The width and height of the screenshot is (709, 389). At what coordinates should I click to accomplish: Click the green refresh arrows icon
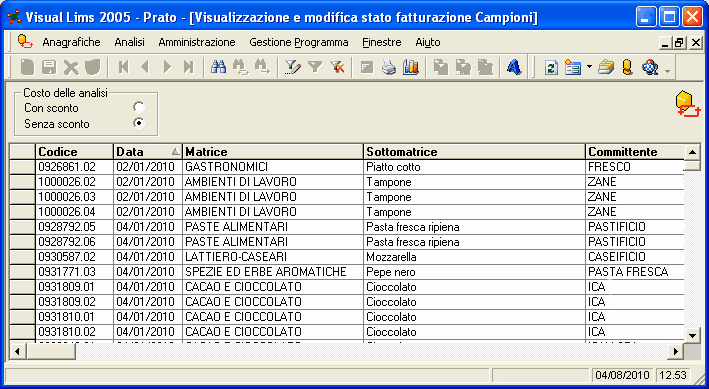point(551,68)
